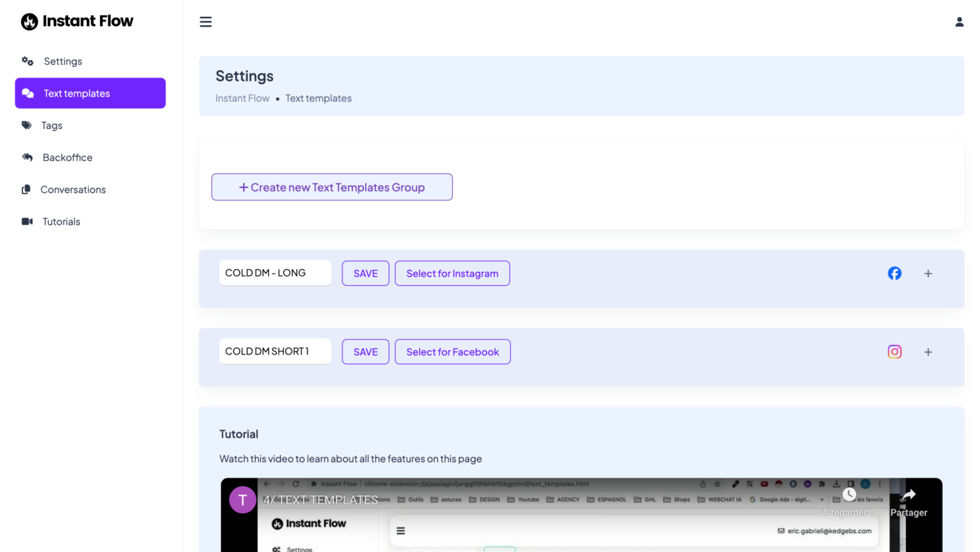This screenshot has width=980, height=552.
Task: Click Select for Facebook button
Action: point(453,352)
